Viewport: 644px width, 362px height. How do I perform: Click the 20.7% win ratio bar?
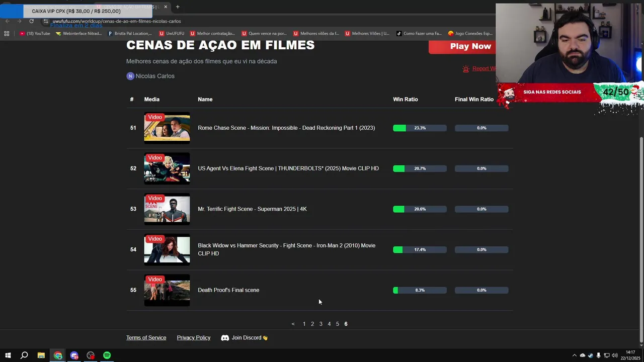(x=420, y=168)
